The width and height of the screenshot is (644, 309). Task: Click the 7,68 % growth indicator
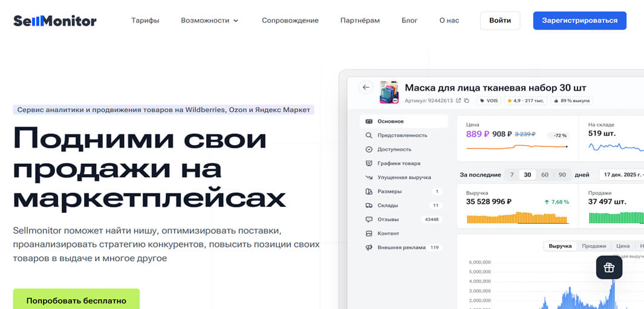pyautogui.click(x=556, y=202)
